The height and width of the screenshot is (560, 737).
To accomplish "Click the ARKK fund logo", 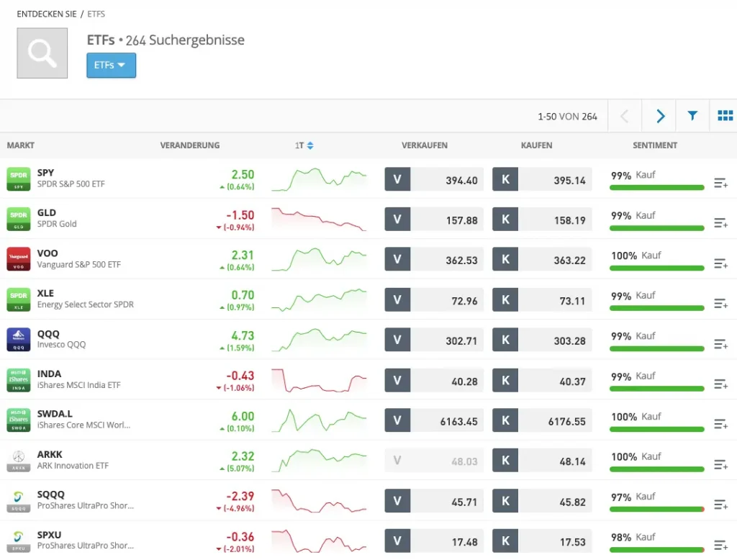I will click(x=18, y=461).
